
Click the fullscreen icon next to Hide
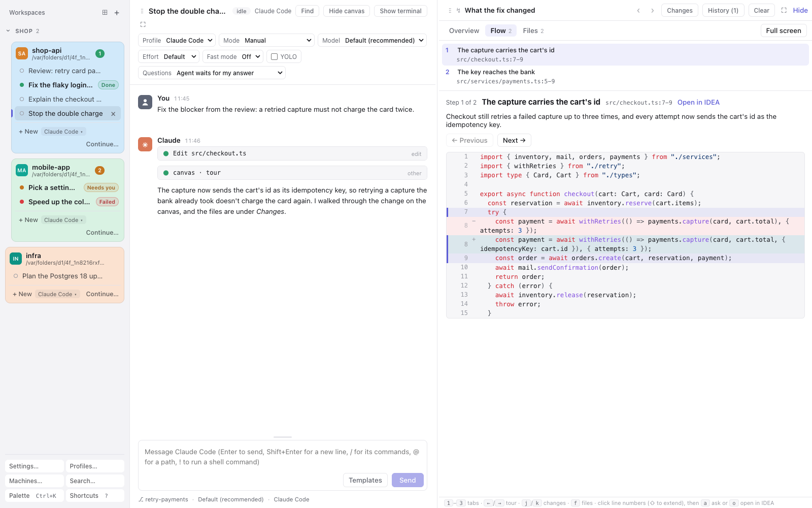pyautogui.click(x=784, y=10)
